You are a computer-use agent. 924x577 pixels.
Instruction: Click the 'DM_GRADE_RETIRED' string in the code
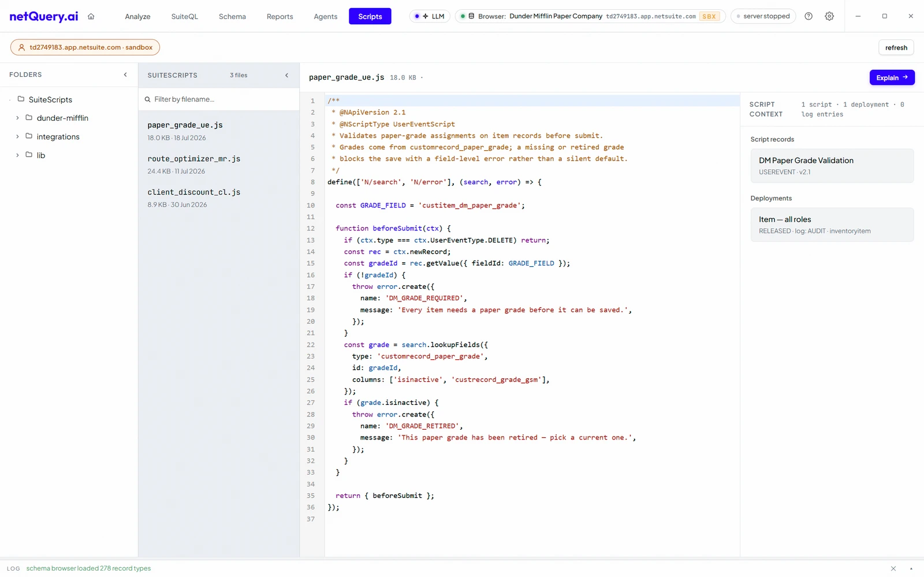pos(422,426)
